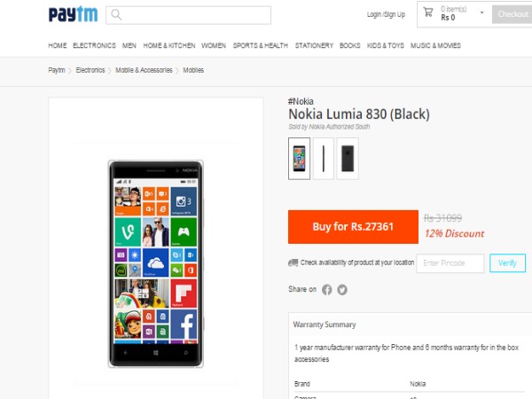Select the side view phone thumbnail

click(x=324, y=158)
